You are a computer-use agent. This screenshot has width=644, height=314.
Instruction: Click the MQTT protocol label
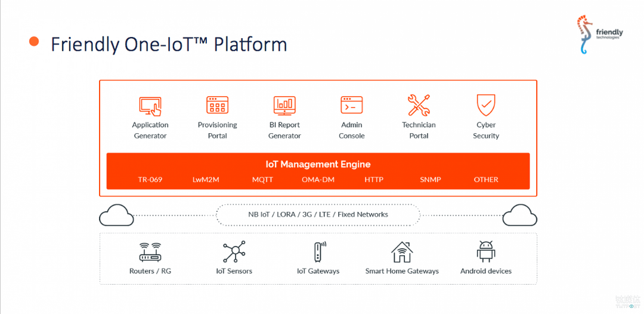[x=262, y=180]
